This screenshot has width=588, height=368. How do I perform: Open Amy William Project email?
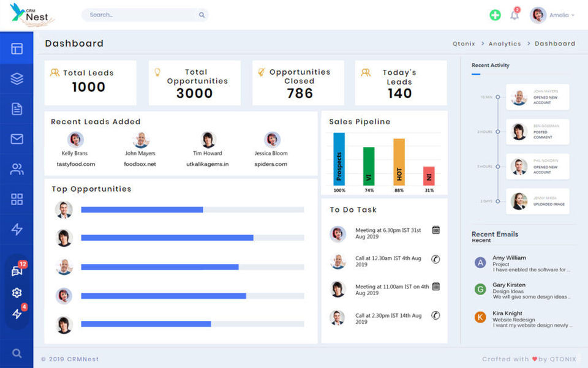click(523, 263)
